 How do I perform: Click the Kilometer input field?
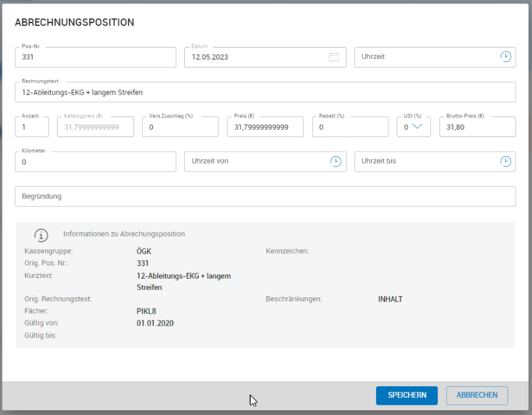click(x=95, y=162)
